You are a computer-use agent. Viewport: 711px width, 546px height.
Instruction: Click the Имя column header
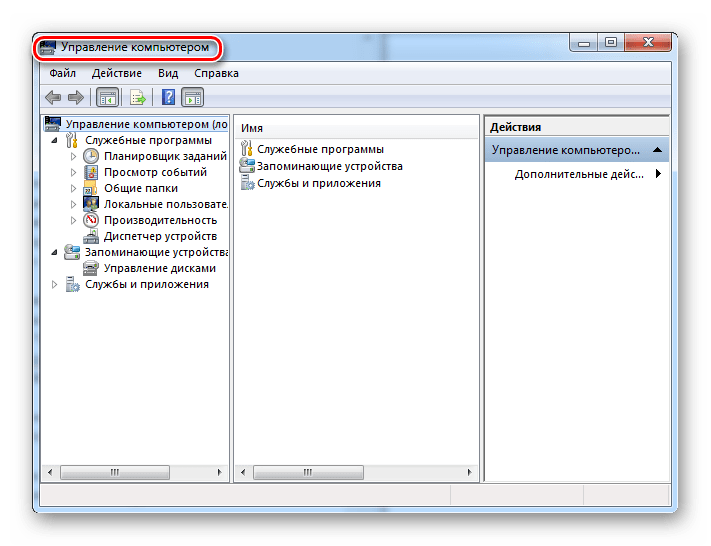pos(357,128)
